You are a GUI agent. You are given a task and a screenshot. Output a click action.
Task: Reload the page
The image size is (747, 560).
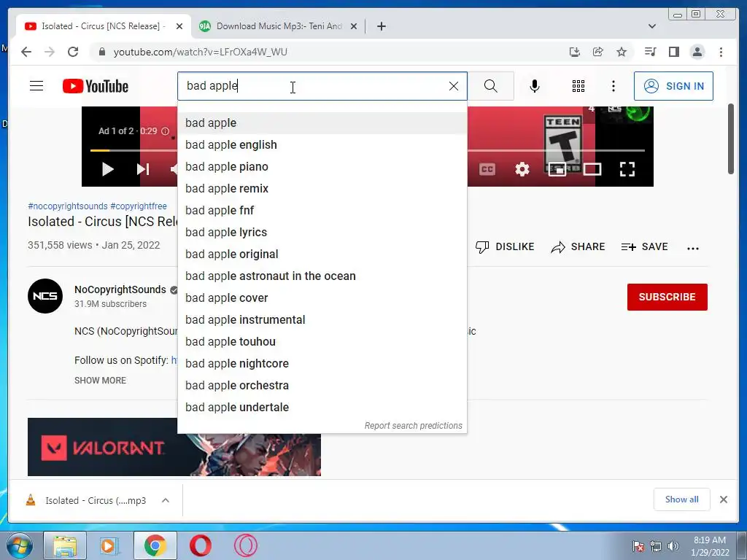(x=73, y=52)
